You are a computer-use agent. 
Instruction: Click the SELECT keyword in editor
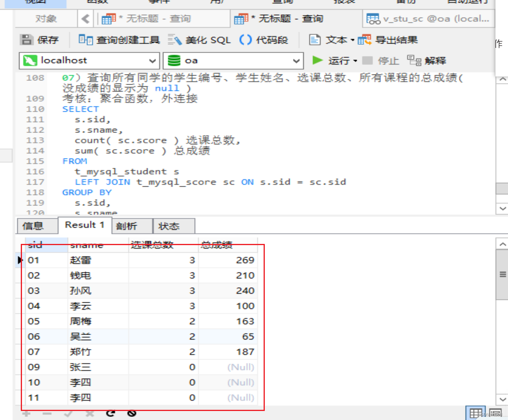click(80, 109)
